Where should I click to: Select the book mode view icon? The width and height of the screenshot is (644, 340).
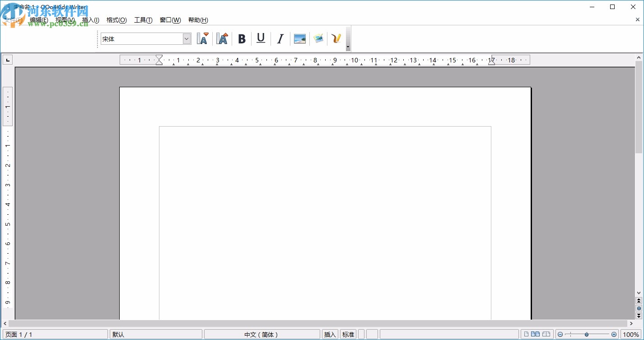546,335
